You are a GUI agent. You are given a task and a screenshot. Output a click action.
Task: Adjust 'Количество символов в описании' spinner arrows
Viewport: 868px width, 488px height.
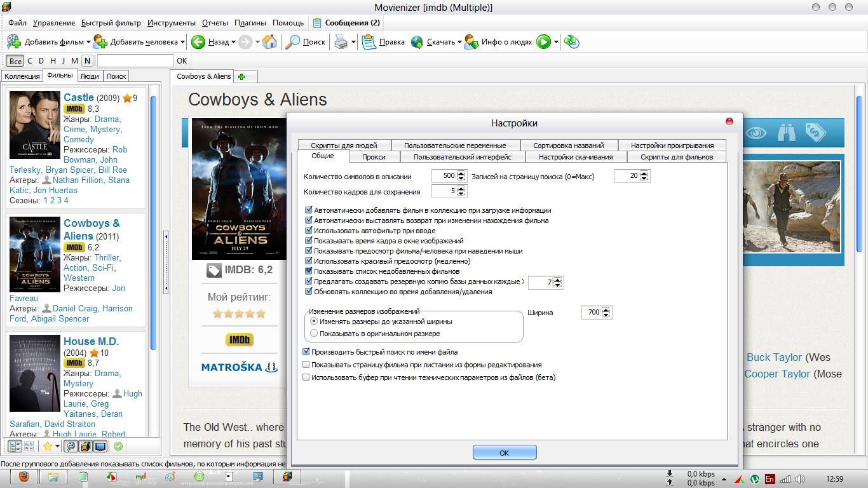tap(462, 176)
